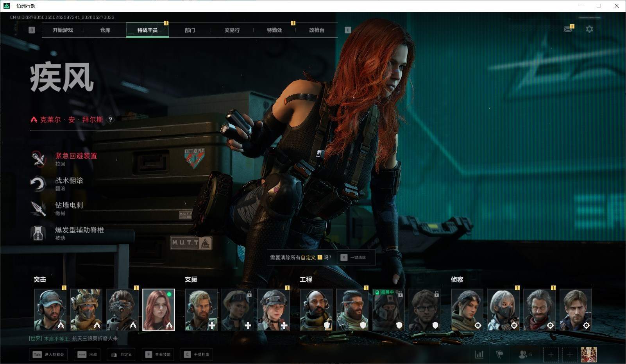
Task: Open the mail inbox icon
Action: 568,29
